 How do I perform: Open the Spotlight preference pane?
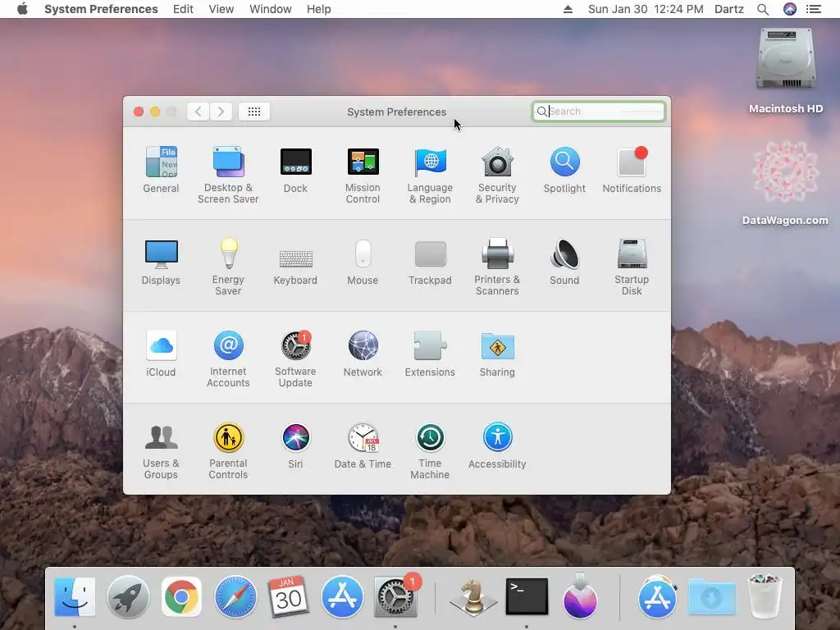tap(564, 169)
